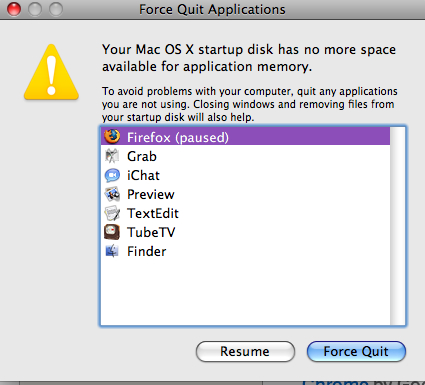The image size is (425, 385).
Task: Highlight TubeTV in the application list
Action: tap(245, 232)
